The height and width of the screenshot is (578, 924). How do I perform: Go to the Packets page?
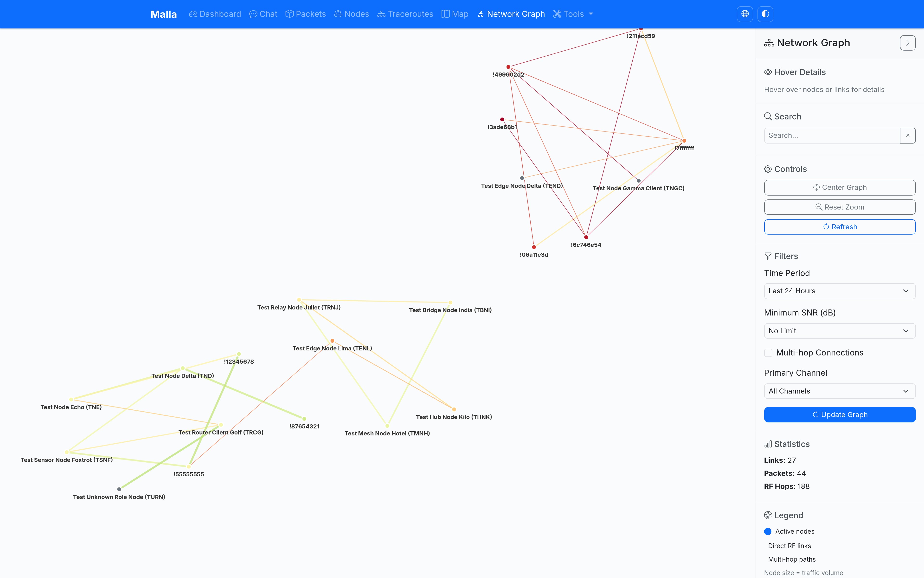tap(305, 14)
